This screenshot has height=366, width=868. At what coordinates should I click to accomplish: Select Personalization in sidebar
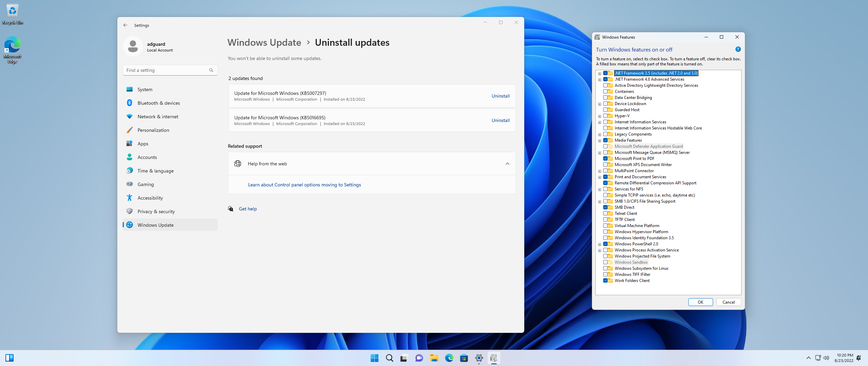[x=170, y=130]
